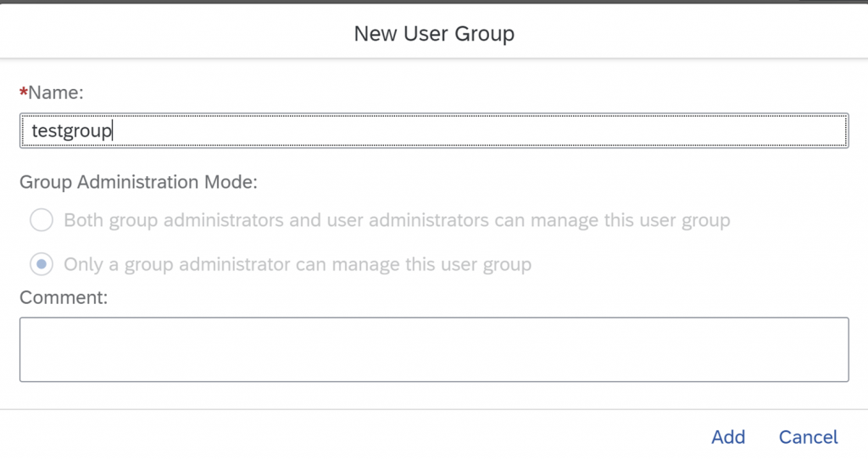Click the Group Administration Mode: label

tap(138, 182)
